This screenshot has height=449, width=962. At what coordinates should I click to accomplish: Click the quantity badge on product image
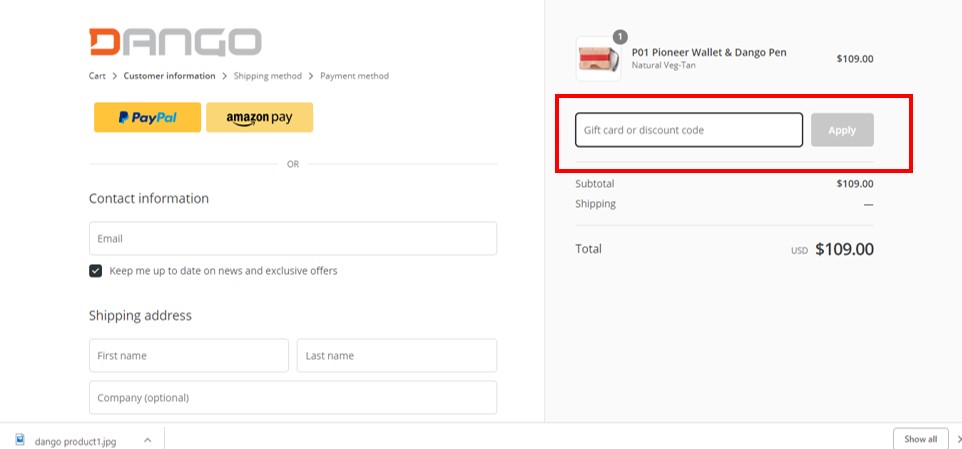point(620,37)
